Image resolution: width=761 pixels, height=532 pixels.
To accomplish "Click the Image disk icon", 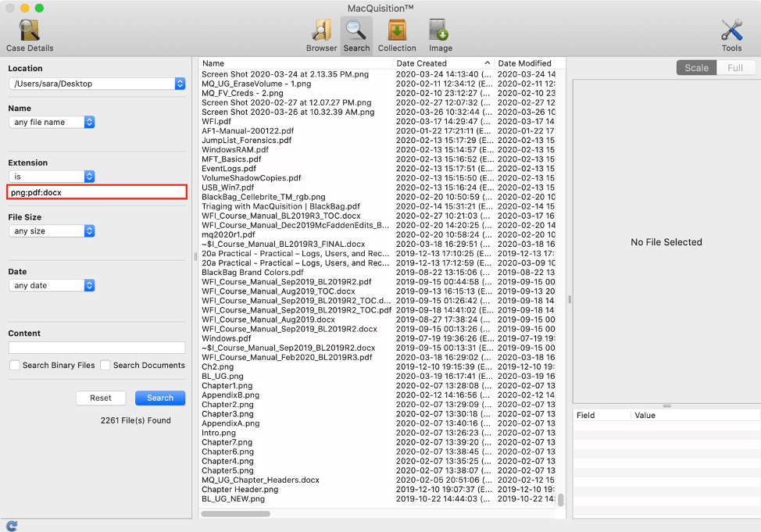I will coord(440,31).
